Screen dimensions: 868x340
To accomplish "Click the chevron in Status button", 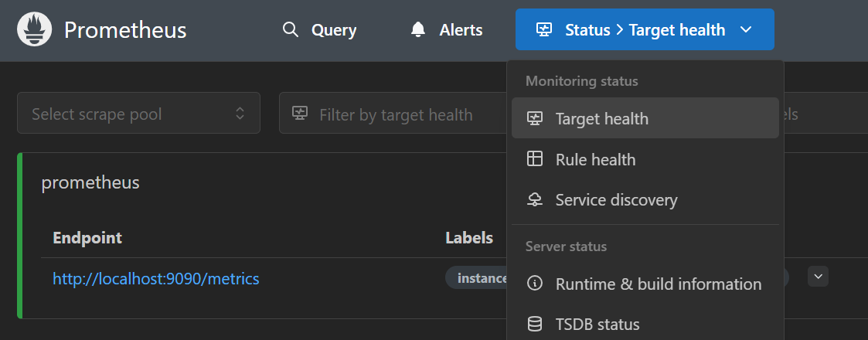I will 746,30.
